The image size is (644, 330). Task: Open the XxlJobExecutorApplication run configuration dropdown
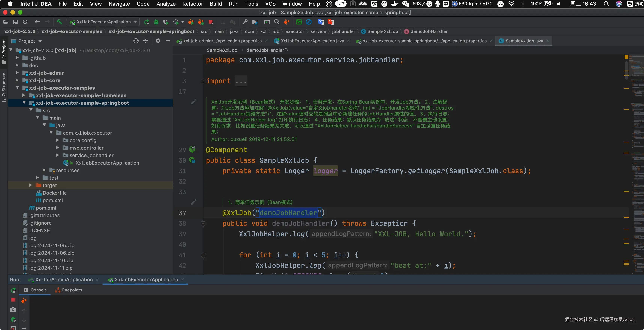click(x=103, y=22)
